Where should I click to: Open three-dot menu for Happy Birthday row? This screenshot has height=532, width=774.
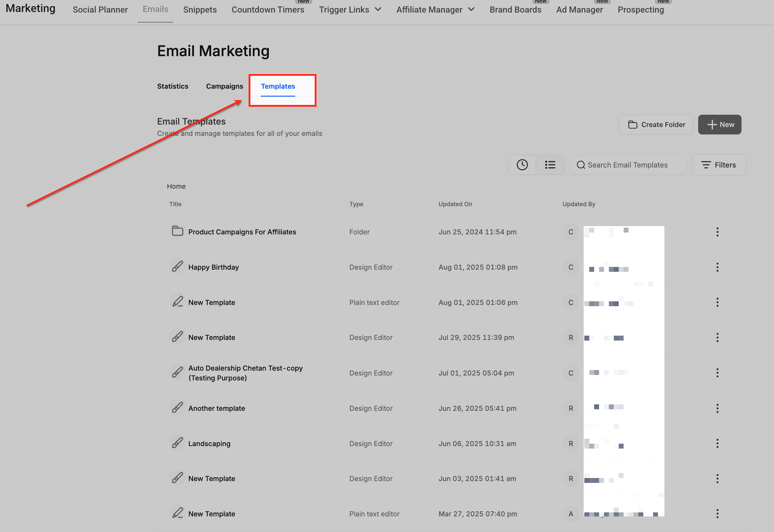tap(717, 267)
